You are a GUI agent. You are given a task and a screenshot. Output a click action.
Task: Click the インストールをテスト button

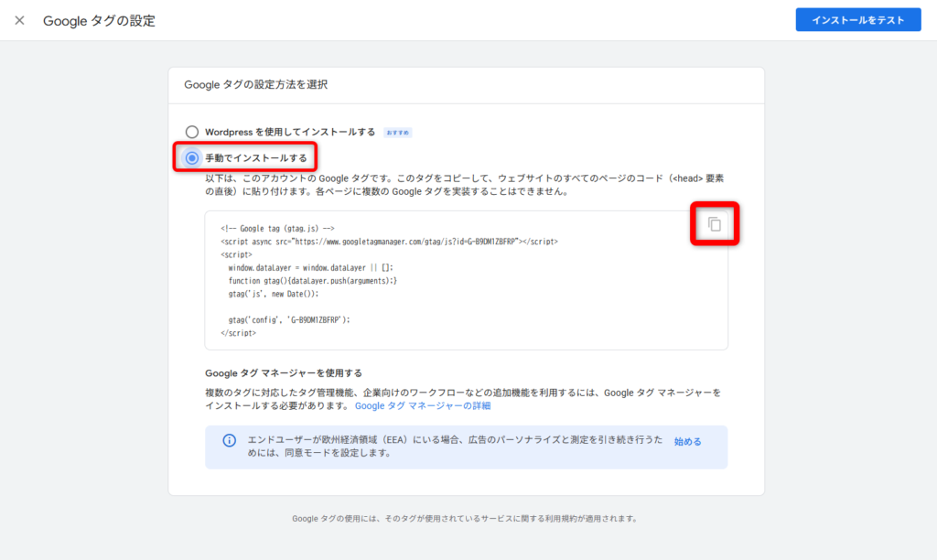click(x=858, y=20)
